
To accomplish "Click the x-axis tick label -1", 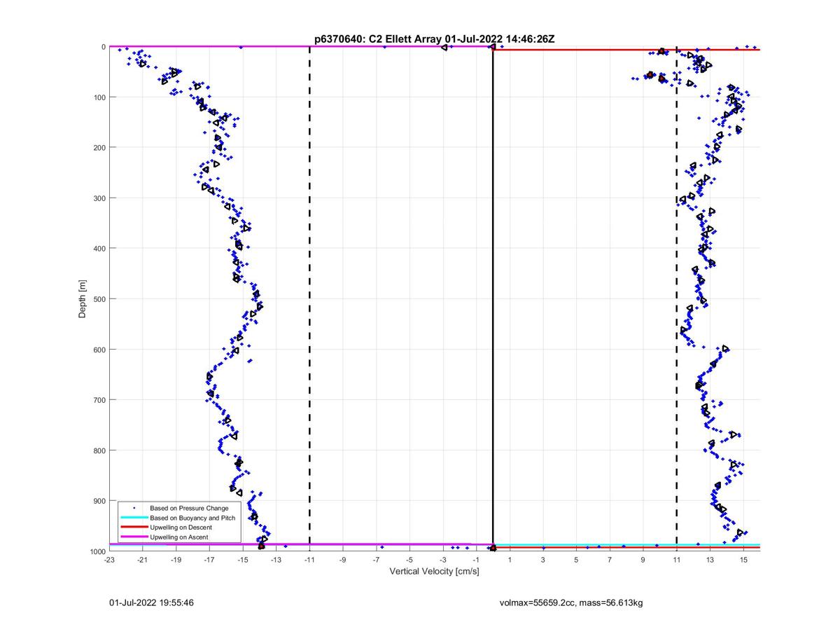I will pos(476,560).
